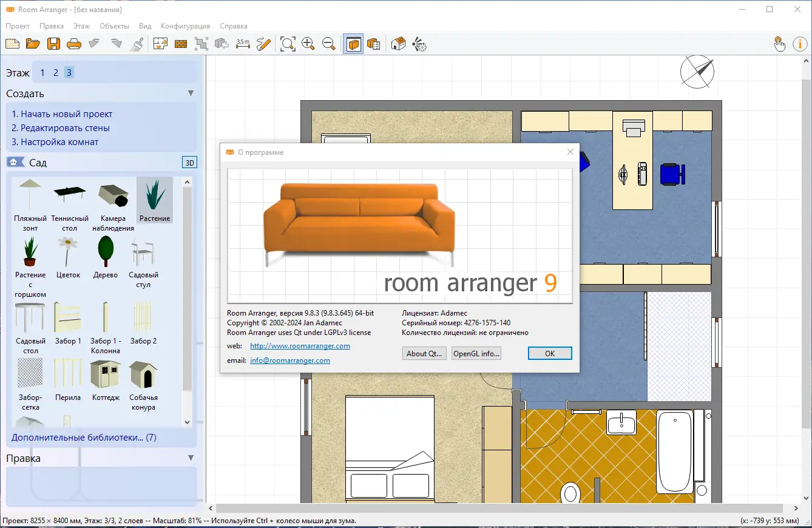
Task: Zoom out with the minus magnifier icon
Action: click(x=329, y=44)
